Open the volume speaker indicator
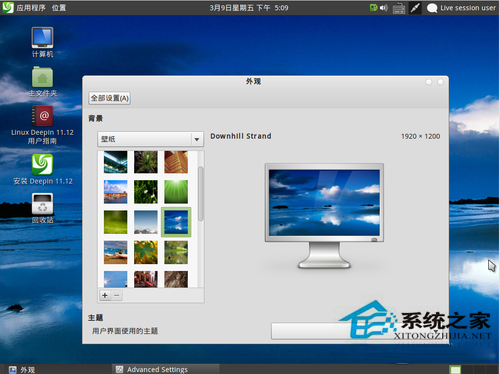Screen dimensions: 500x374 384,8
